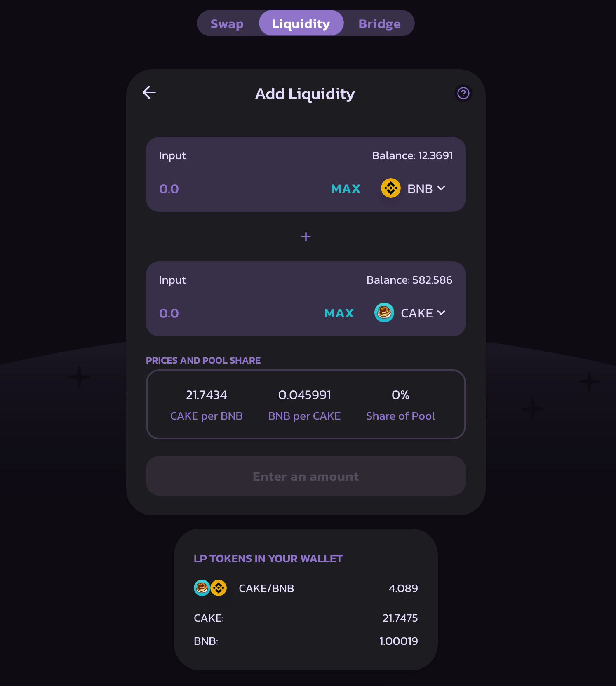Viewport: 616px width, 686px height.
Task: Click the back arrow icon
Action: tap(149, 92)
